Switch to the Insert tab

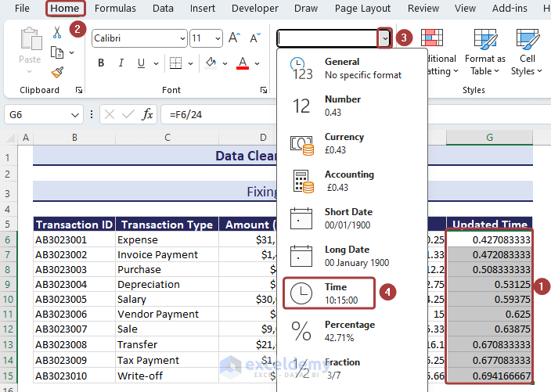coord(203,8)
